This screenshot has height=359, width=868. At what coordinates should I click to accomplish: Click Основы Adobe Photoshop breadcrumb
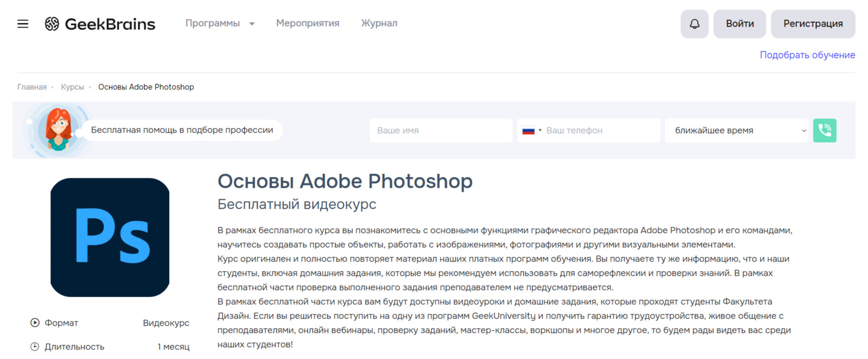[146, 87]
